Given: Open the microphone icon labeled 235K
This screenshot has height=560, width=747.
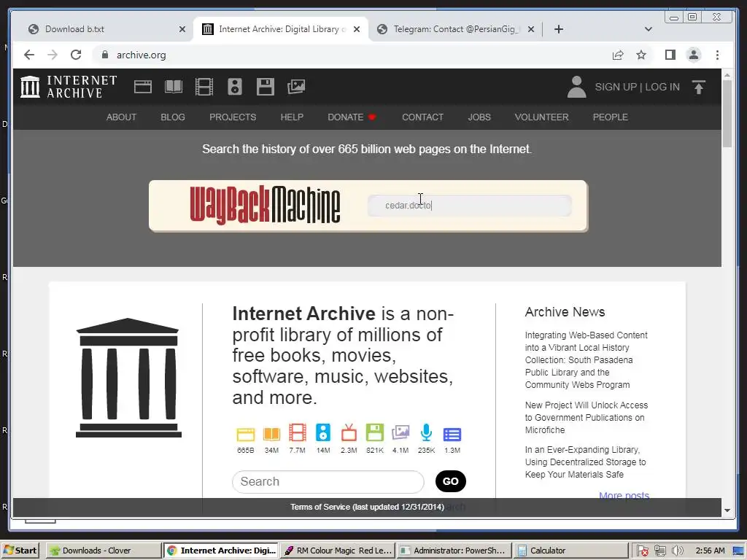Looking at the screenshot, I should coord(426,433).
